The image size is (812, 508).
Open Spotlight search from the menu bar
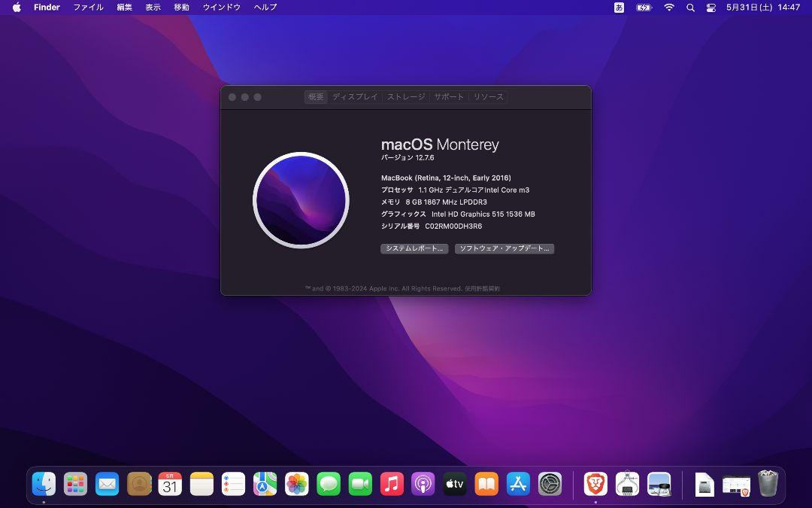pyautogui.click(x=690, y=8)
